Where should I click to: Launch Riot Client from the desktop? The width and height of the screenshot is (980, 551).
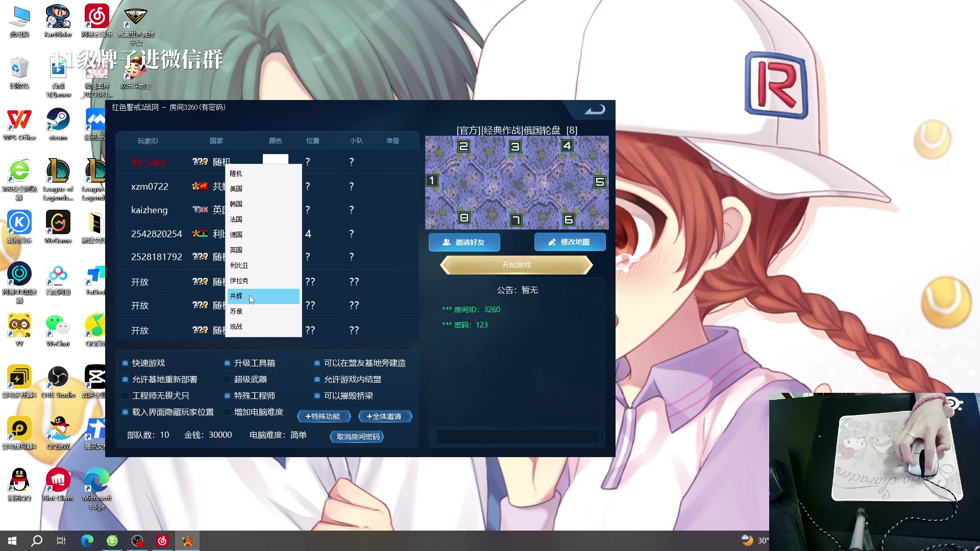coord(58,484)
